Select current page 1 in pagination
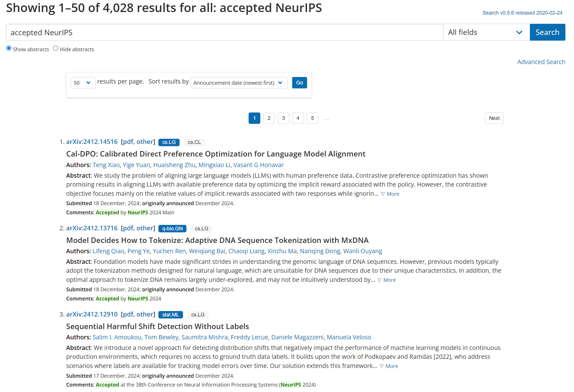Screen dimensions: 574x392 click(254, 118)
